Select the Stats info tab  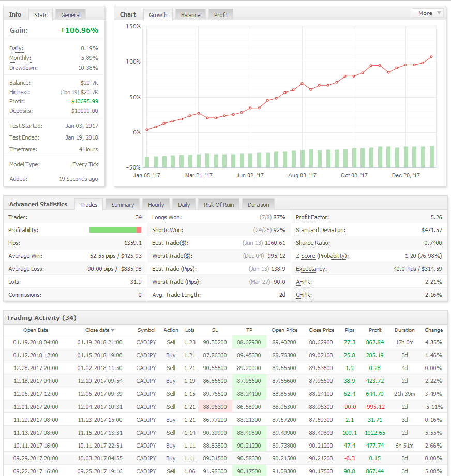coord(40,15)
